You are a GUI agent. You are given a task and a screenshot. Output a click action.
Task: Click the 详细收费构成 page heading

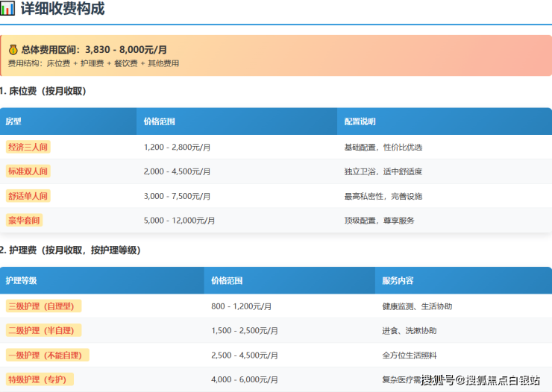pyautogui.click(x=63, y=10)
